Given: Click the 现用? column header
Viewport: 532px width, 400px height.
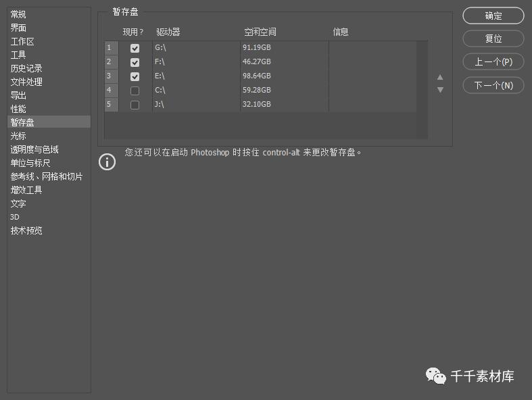Looking at the screenshot, I should (x=133, y=32).
